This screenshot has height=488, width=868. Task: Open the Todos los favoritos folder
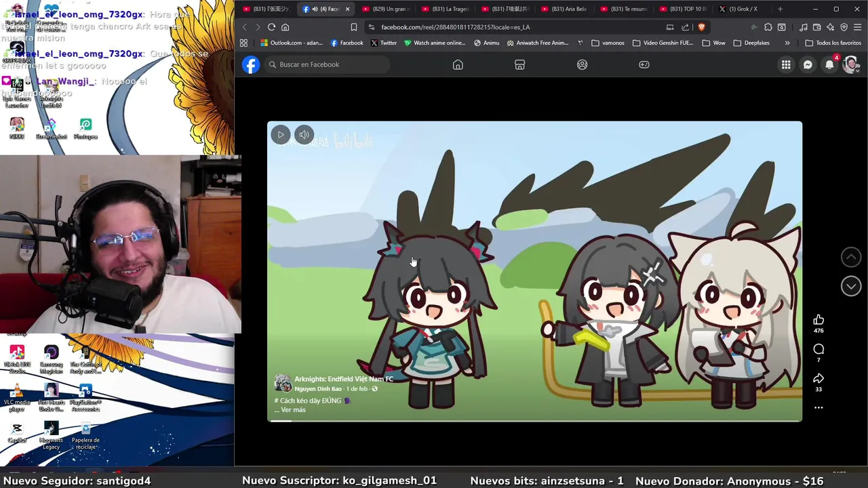pyautogui.click(x=833, y=43)
